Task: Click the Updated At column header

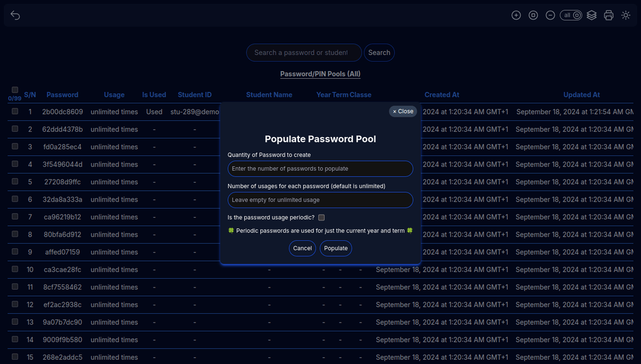Action: pos(581,95)
